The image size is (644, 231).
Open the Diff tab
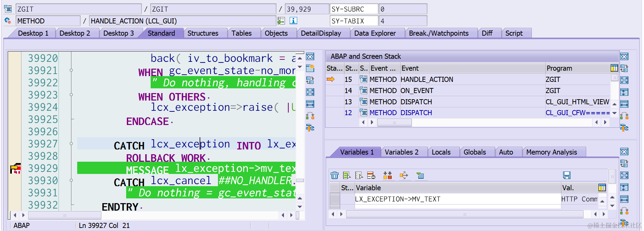[487, 33]
